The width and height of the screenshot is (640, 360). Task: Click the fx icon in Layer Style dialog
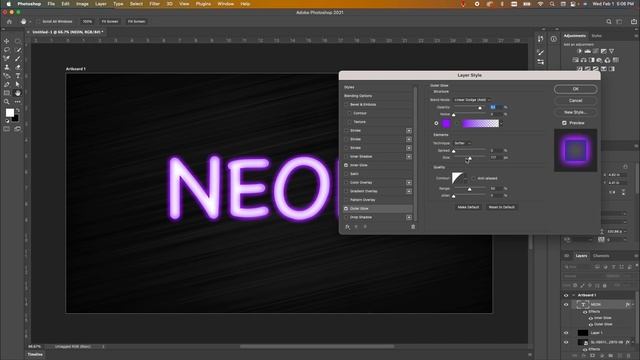[347, 227]
